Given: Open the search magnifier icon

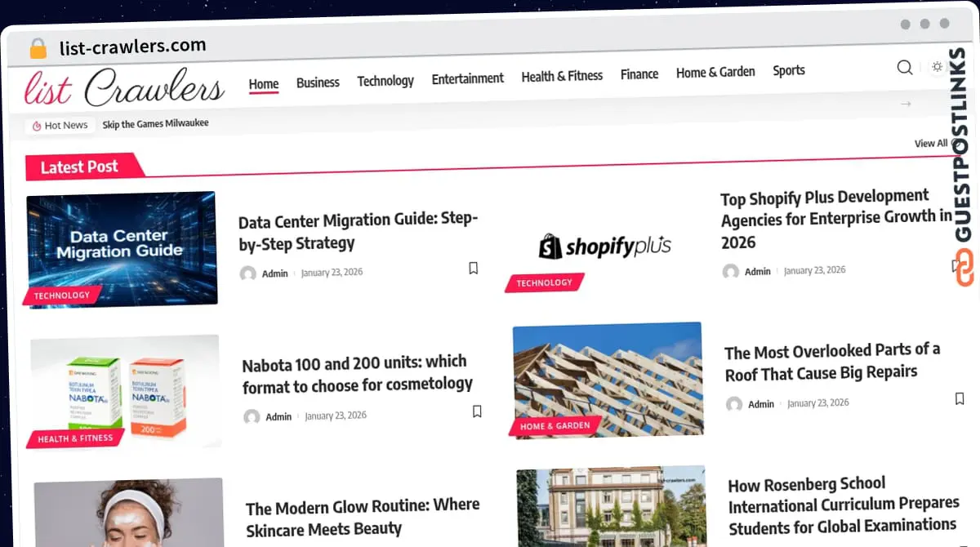Looking at the screenshot, I should (x=904, y=68).
